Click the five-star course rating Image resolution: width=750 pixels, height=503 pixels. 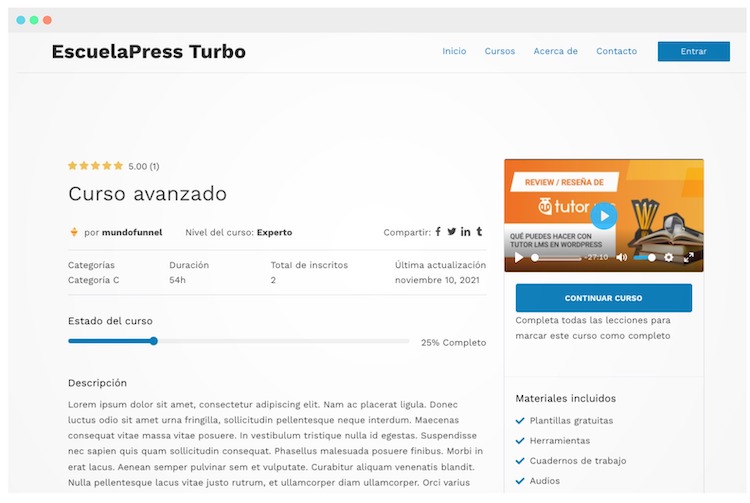[x=95, y=166]
